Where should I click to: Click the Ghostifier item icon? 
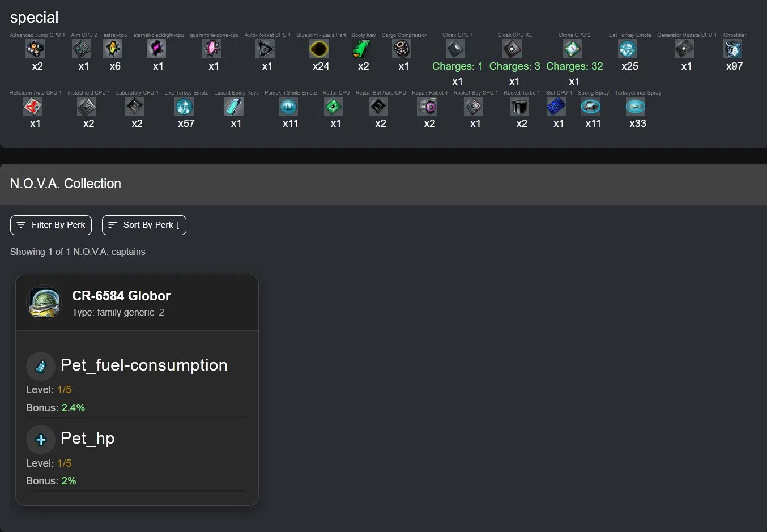point(732,49)
